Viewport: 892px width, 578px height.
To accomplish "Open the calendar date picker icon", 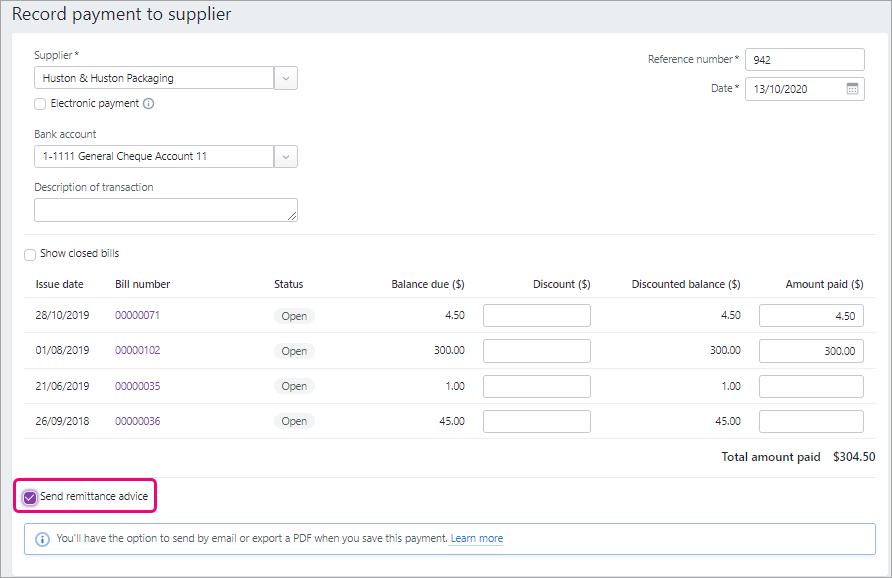I will (852, 89).
